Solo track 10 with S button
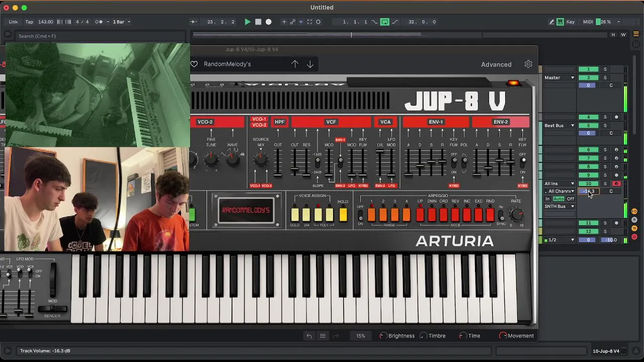Image resolution: width=644 pixels, height=362 pixels. coord(605,184)
